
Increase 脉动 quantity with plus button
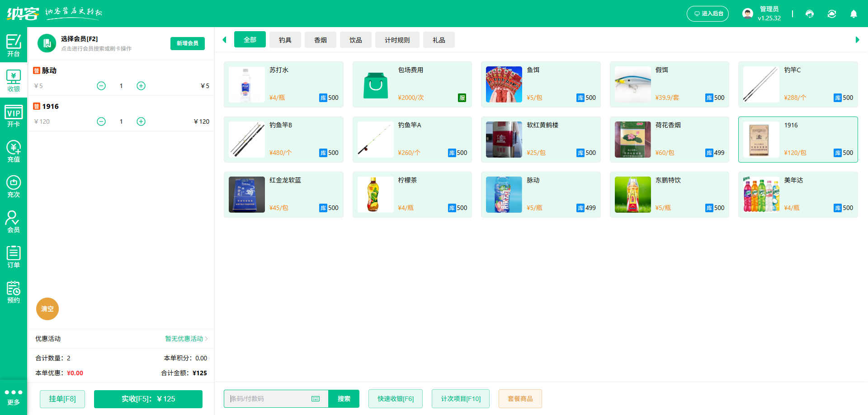tap(141, 86)
